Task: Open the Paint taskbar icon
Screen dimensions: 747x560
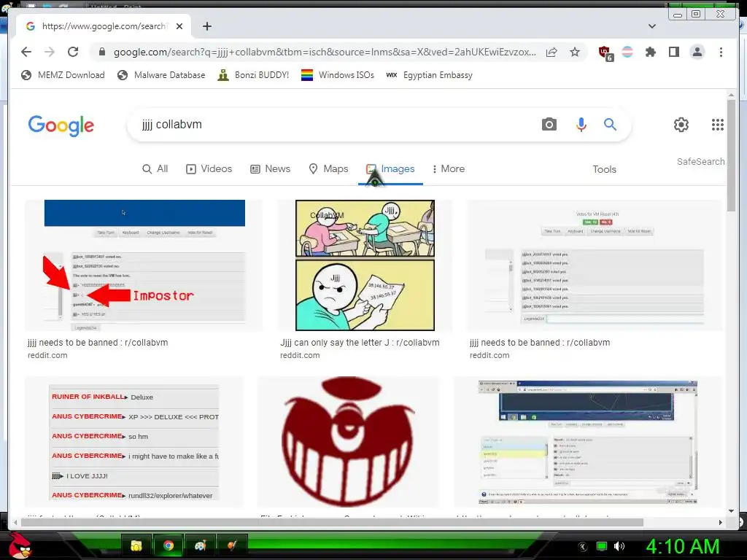Action: pyautogui.click(x=200, y=545)
